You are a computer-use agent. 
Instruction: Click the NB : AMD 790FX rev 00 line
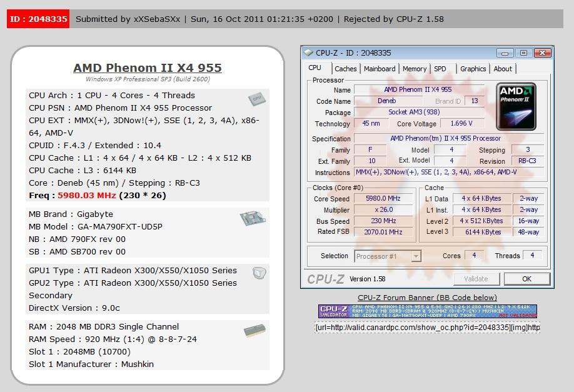click(78, 239)
